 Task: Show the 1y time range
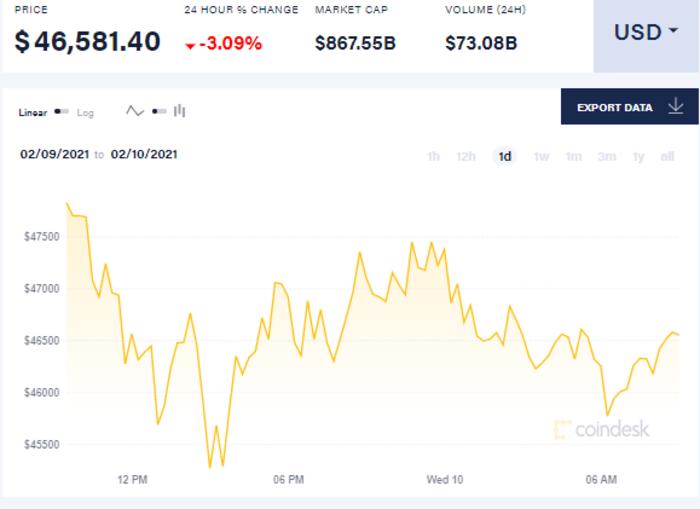[638, 156]
